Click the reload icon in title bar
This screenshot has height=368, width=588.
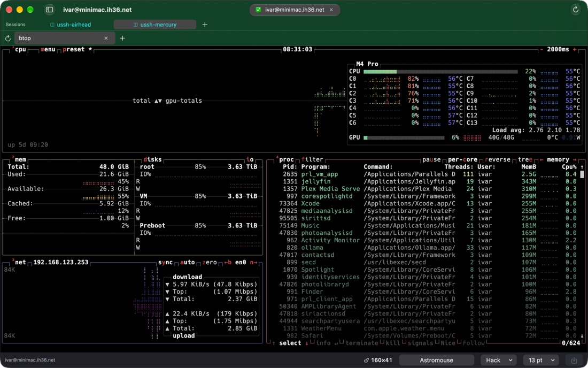[575, 10]
